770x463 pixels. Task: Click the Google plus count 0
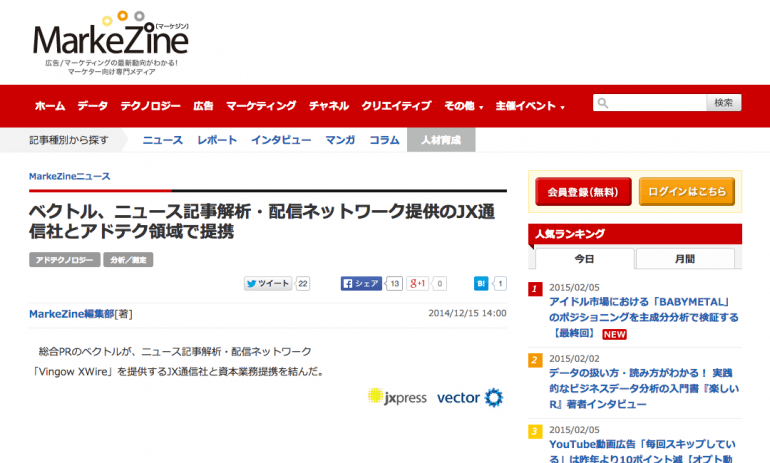pos(440,283)
